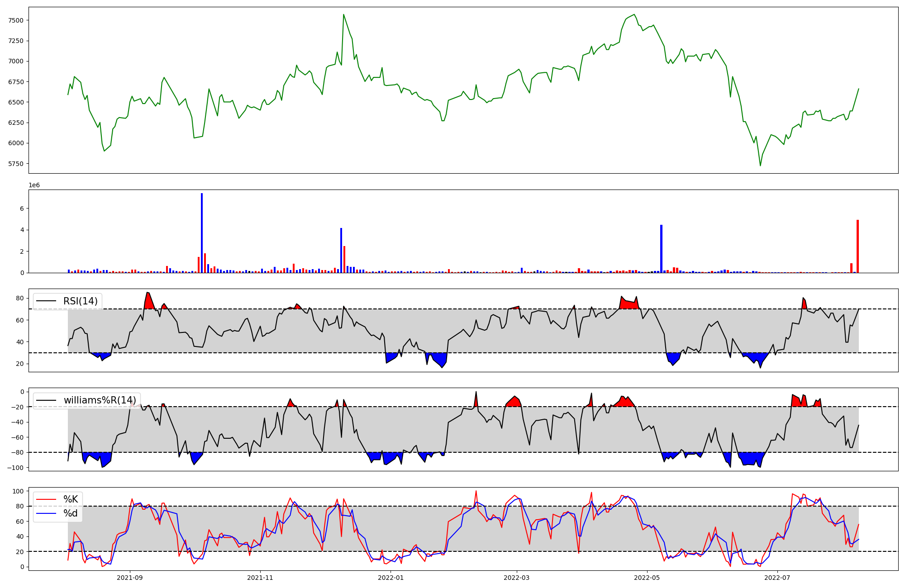The height and width of the screenshot is (588, 905).
Task: Click the -100 tick on Williams %R axis
Action: (x=15, y=468)
